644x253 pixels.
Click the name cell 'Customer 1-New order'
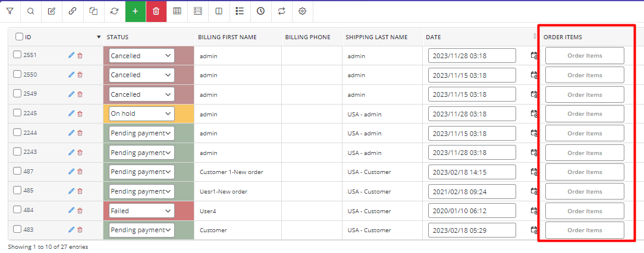point(231,172)
